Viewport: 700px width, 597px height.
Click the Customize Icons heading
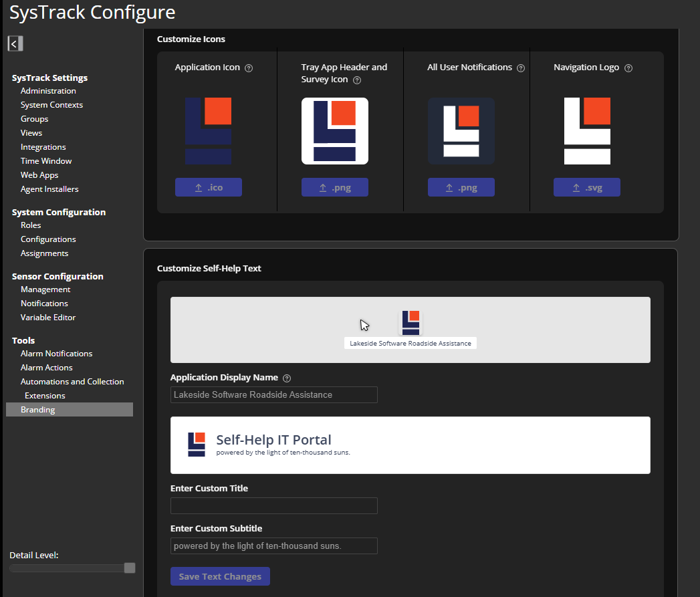tap(191, 39)
